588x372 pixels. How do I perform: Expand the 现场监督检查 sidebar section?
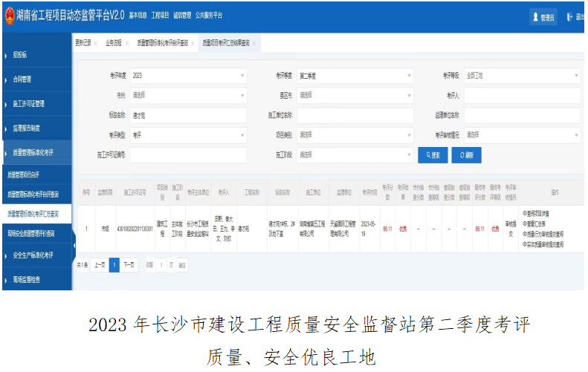(36, 279)
